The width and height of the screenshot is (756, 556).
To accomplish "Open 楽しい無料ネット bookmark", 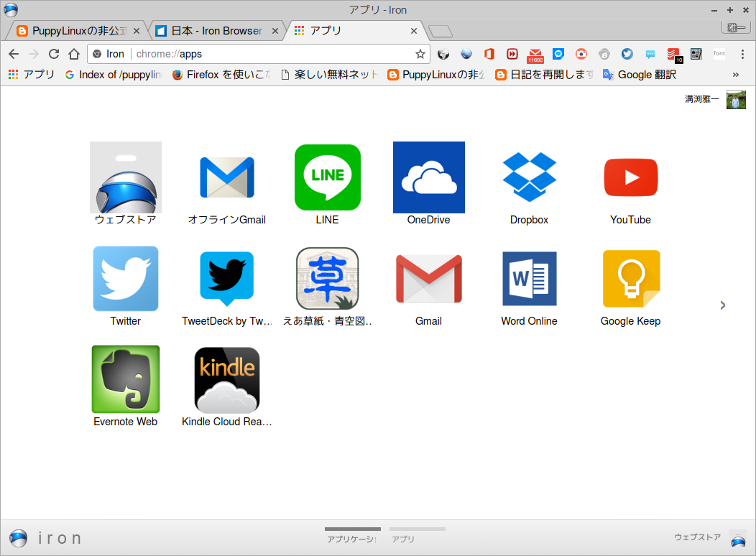I will pos(330,75).
